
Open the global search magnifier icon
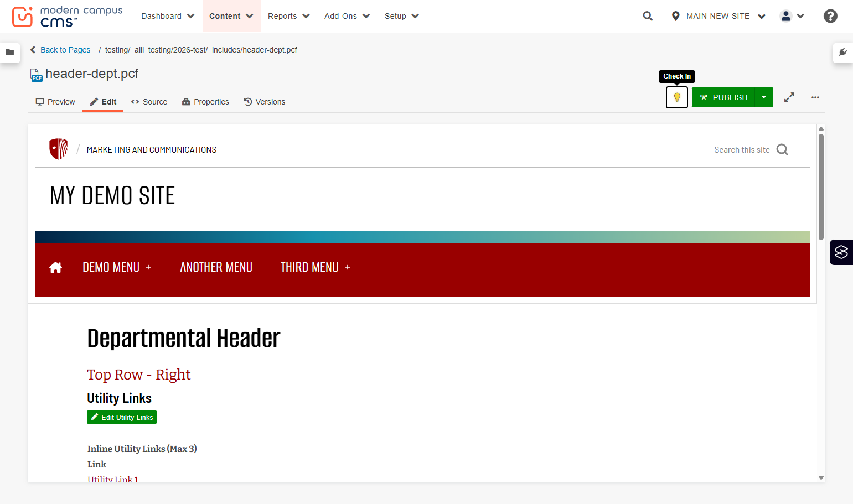click(x=648, y=16)
